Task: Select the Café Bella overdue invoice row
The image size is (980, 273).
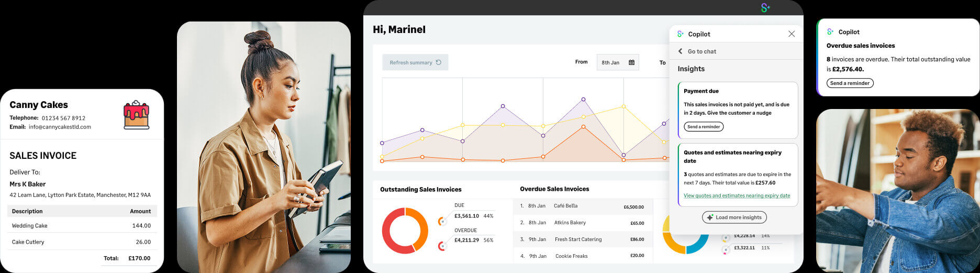Action: [582, 206]
